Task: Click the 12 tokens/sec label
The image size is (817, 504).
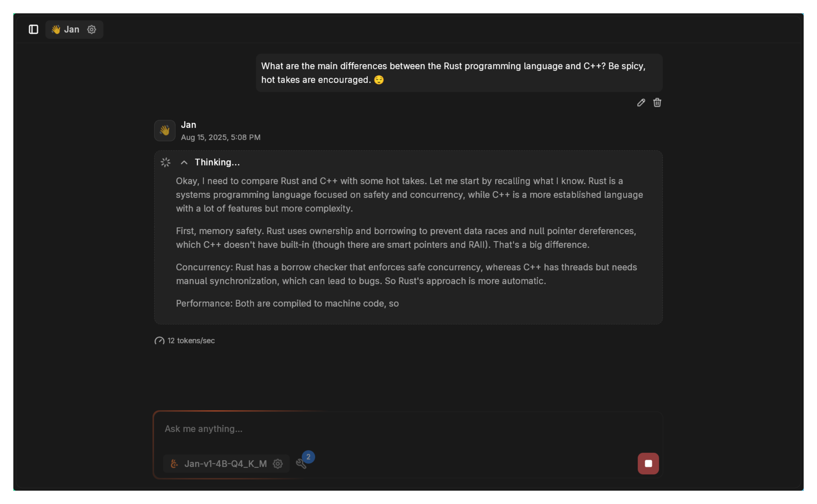Action: coord(191,341)
